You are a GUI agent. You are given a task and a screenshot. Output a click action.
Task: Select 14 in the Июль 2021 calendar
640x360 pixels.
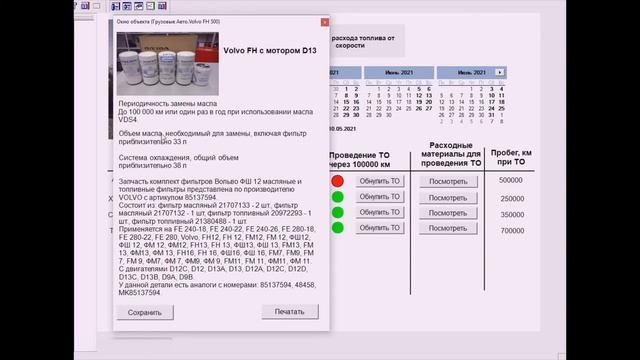461,102
